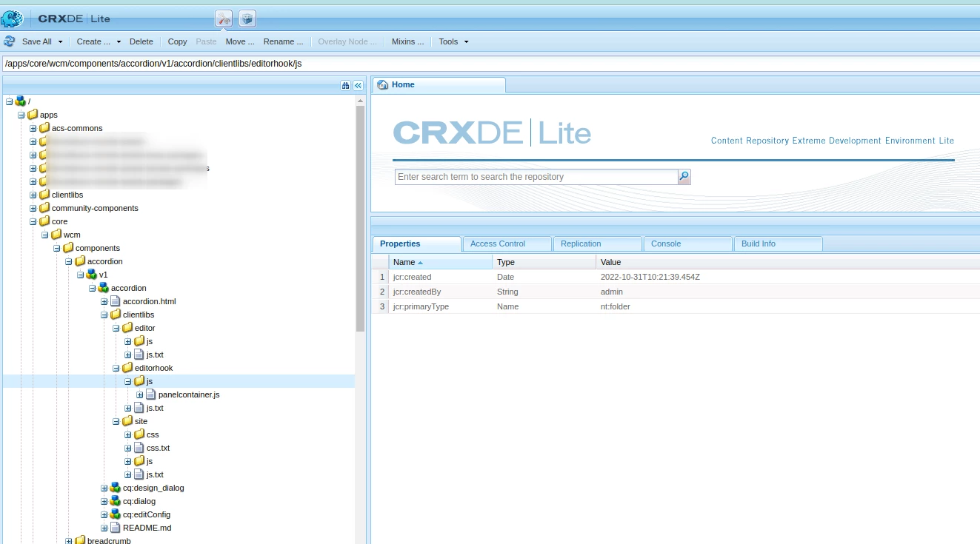Collapse the tree panel with double-arrow icon
Screen dimensions: 980x544
coord(358,85)
